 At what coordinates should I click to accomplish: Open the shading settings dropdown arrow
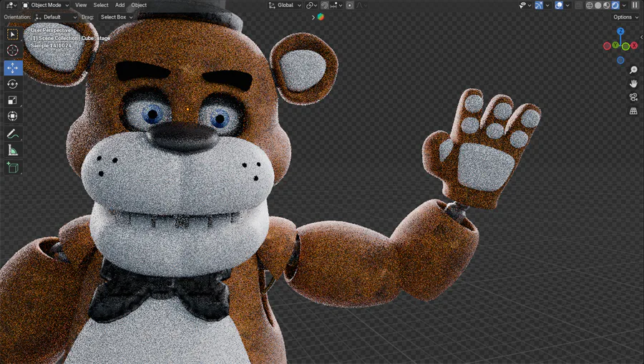coord(624,5)
